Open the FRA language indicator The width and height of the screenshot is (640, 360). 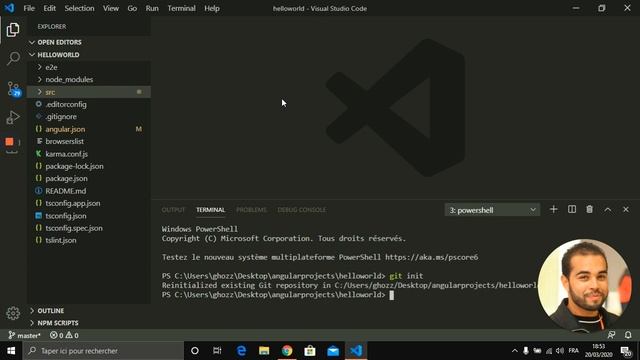click(x=574, y=351)
